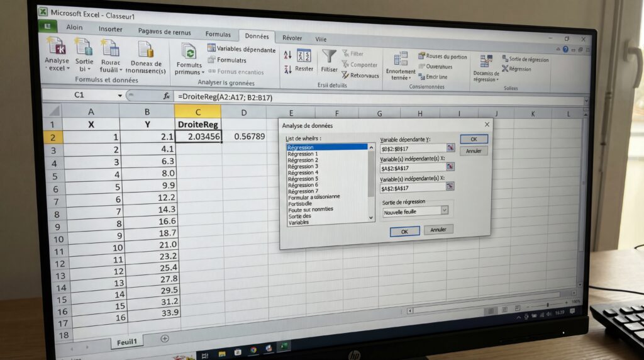This screenshot has width=644, height=360.
Task: Switch to normal view in status bar
Action: 491,311
